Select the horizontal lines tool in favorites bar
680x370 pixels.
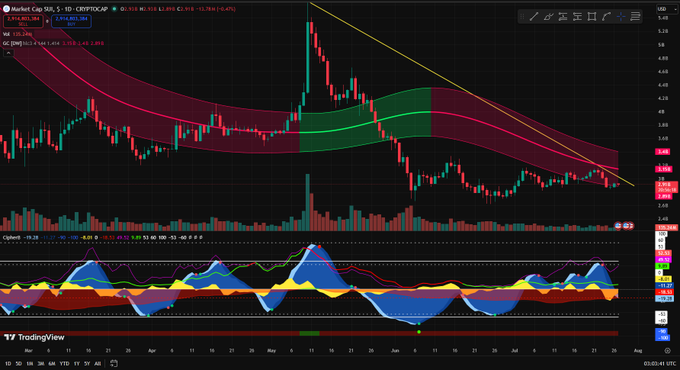[x=635, y=16]
